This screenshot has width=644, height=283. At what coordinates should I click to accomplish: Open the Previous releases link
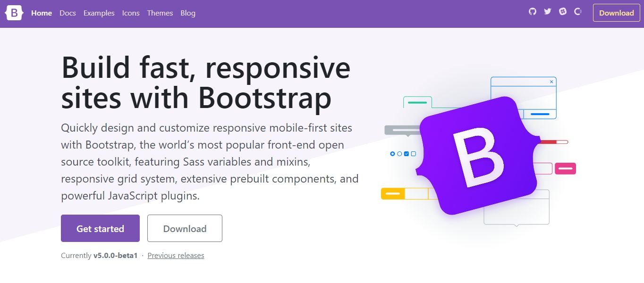tap(176, 255)
